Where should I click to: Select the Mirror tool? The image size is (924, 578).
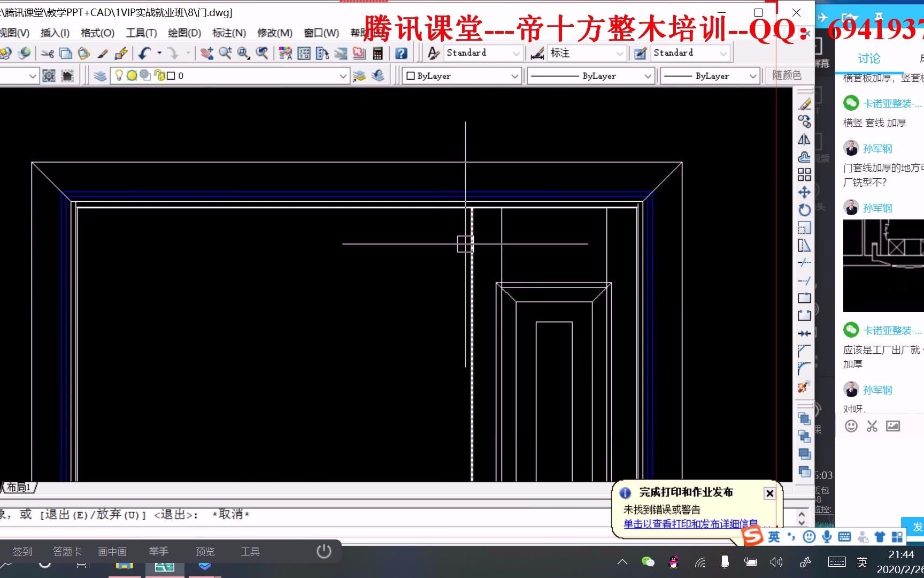click(804, 140)
